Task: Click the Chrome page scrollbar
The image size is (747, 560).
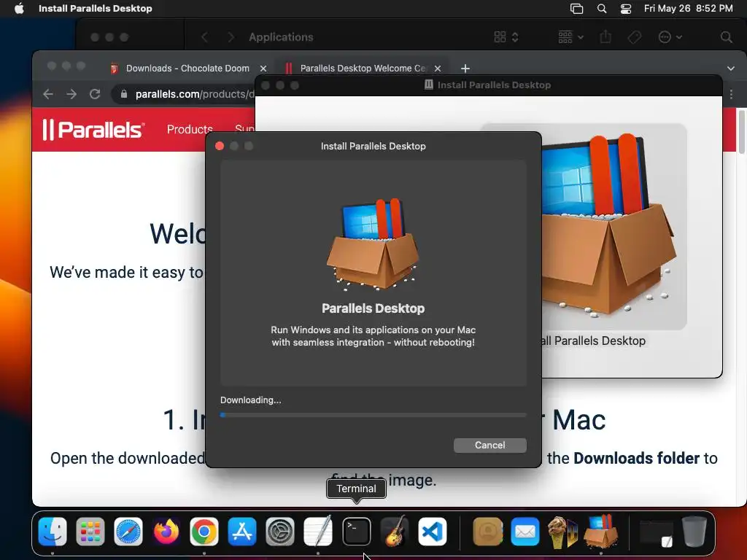Action: pyautogui.click(x=742, y=131)
